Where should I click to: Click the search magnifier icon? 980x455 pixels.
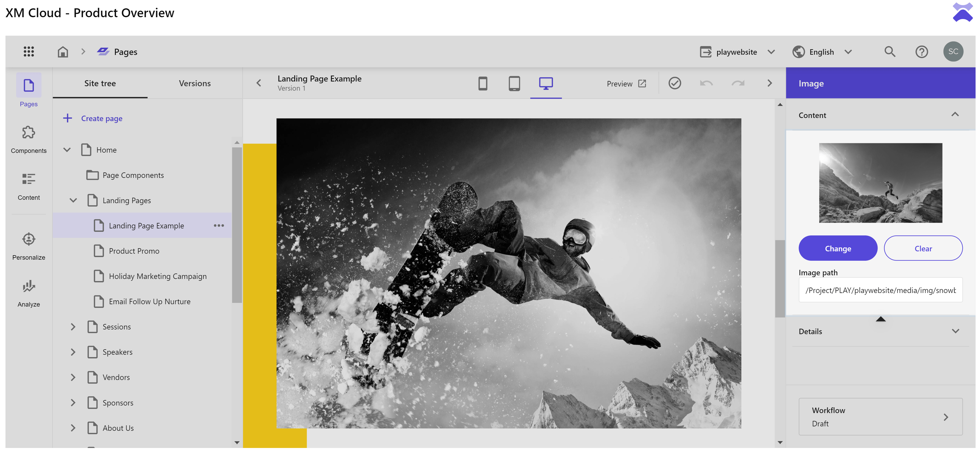(889, 51)
